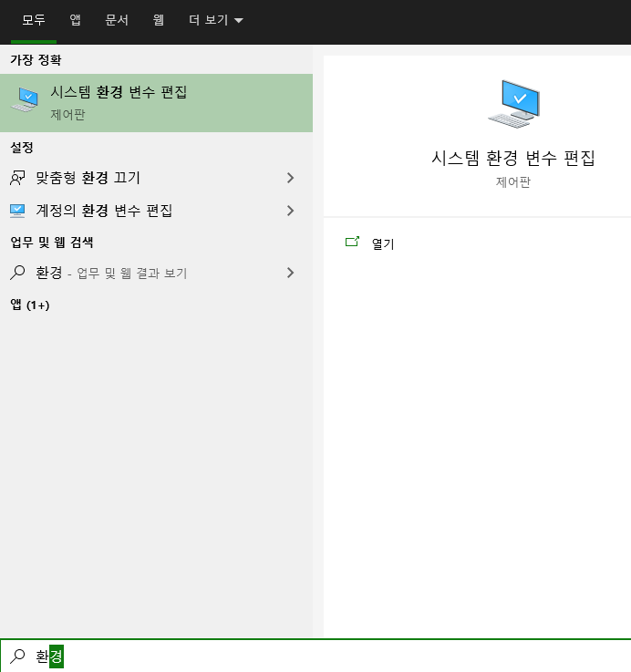Screen dimensions: 631x672
Task: Click the open-window icon beside 열기
Action: [x=352, y=243]
